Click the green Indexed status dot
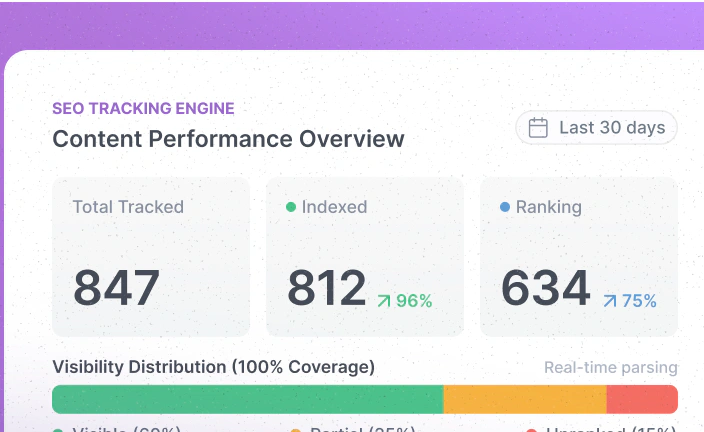 click(291, 207)
